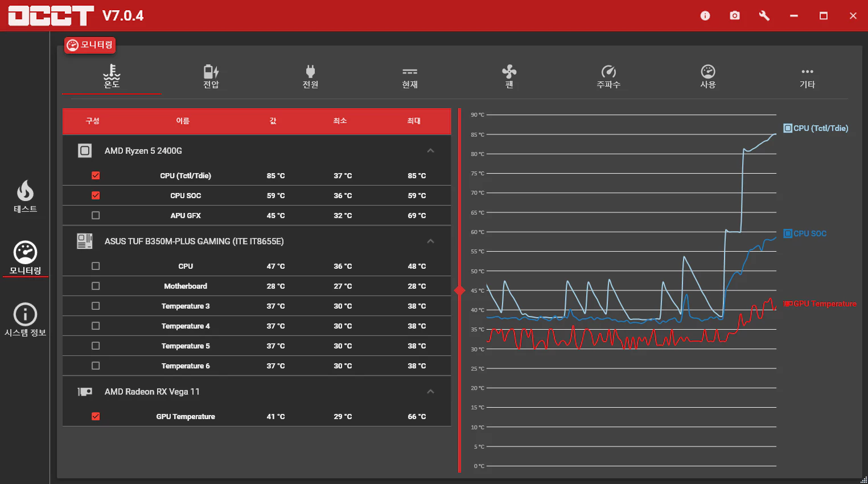Switch to the 현재 tab label
868x484 pixels.
tap(410, 84)
